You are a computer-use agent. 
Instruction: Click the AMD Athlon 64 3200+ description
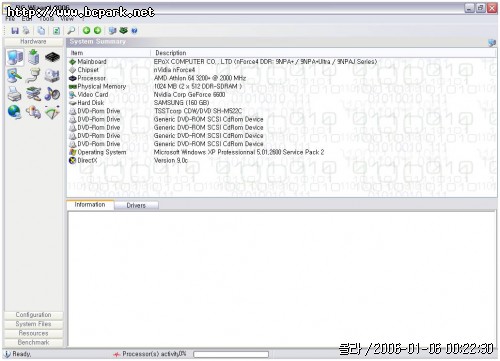coord(200,78)
